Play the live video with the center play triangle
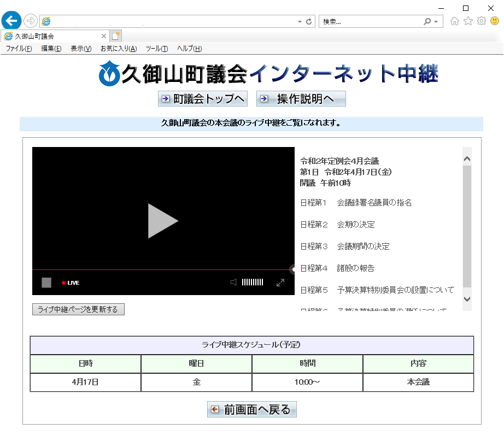 click(x=163, y=221)
